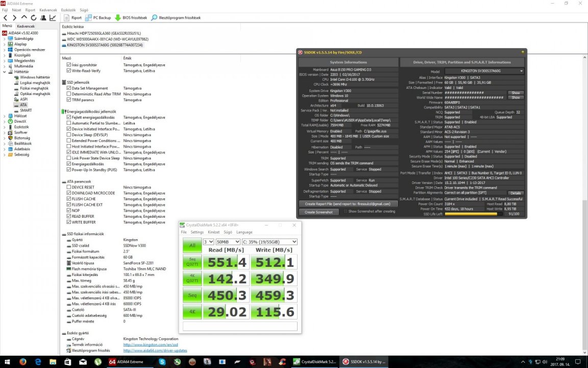Toggle Device Sleep (DEVSLP) checkbox
The width and height of the screenshot is (588, 368).
coord(68,135)
